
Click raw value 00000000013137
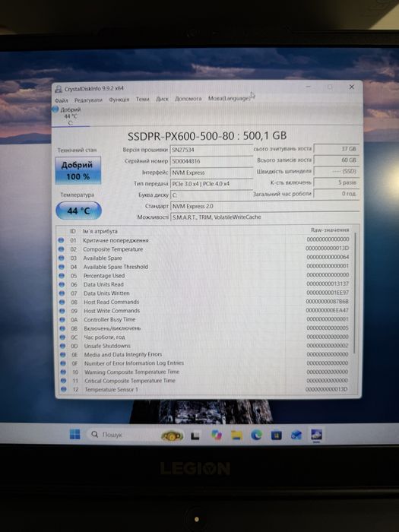pos(328,283)
